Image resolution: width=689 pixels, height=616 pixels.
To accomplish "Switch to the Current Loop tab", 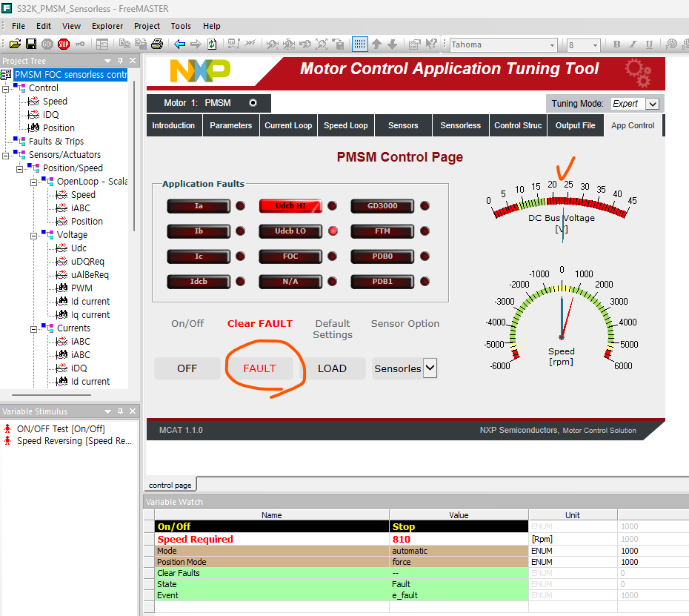I will (288, 125).
